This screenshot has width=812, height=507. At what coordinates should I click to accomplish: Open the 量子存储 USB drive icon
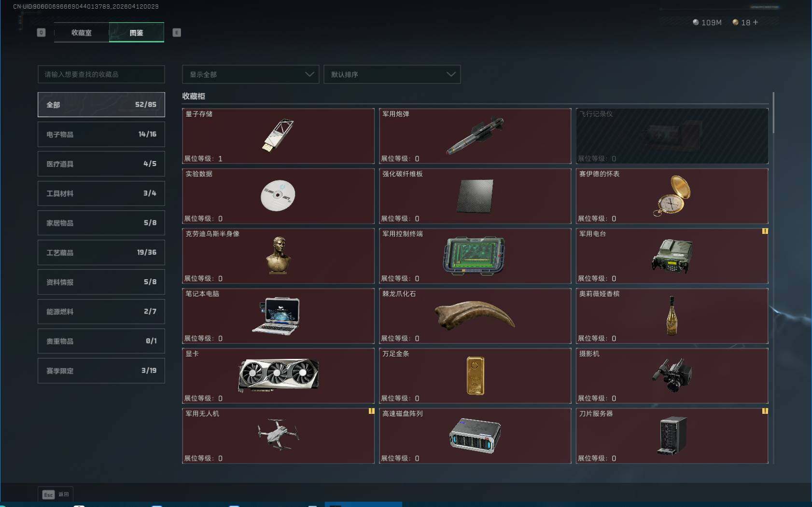tap(278, 136)
